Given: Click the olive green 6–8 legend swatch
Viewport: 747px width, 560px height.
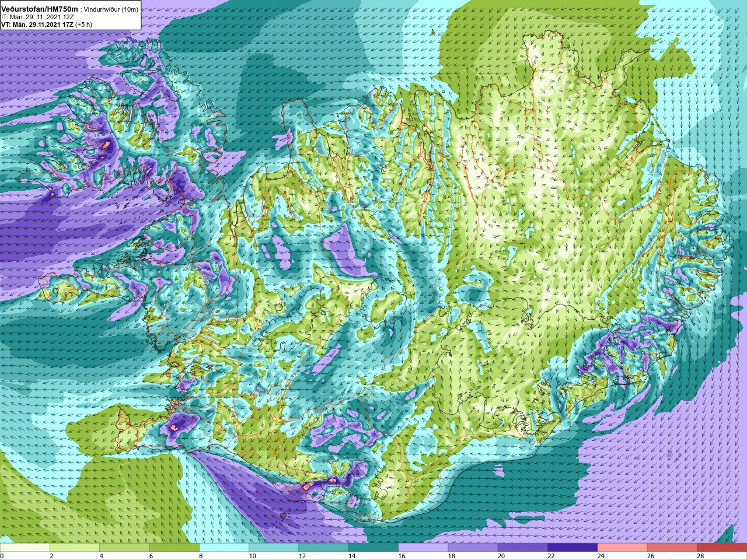Looking at the screenshot, I should click(x=174, y=548).
